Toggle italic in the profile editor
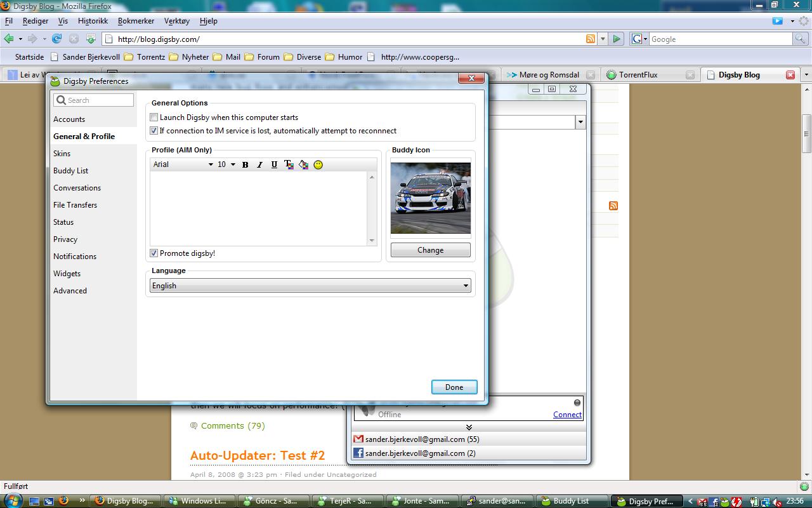Image resolution: width=812 pixels, height=508 pixels. coord(259,164)
